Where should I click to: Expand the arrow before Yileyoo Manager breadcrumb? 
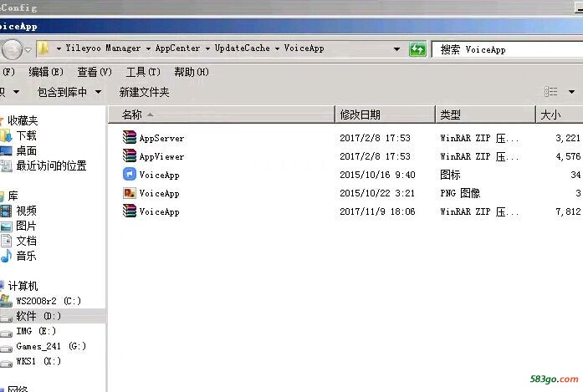tap(59, 48)
